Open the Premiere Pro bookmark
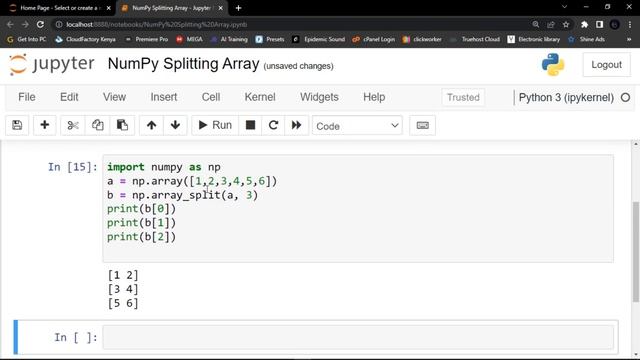Image resolution: width=640 pixels, height=360 pixels. pyautogui.click(x=147, y=39)
